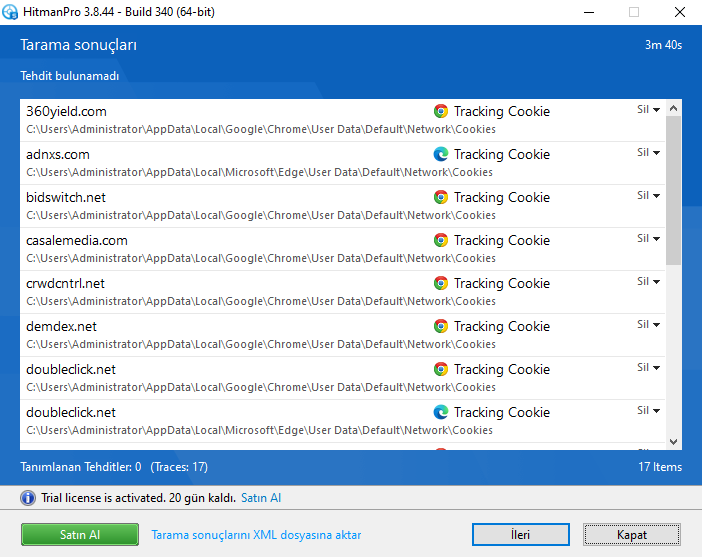Open the Sil dropdown for casalemedia.com
The width and height of the screenshot is (702, 557).
pyautogui.click(x=648, y=239)
